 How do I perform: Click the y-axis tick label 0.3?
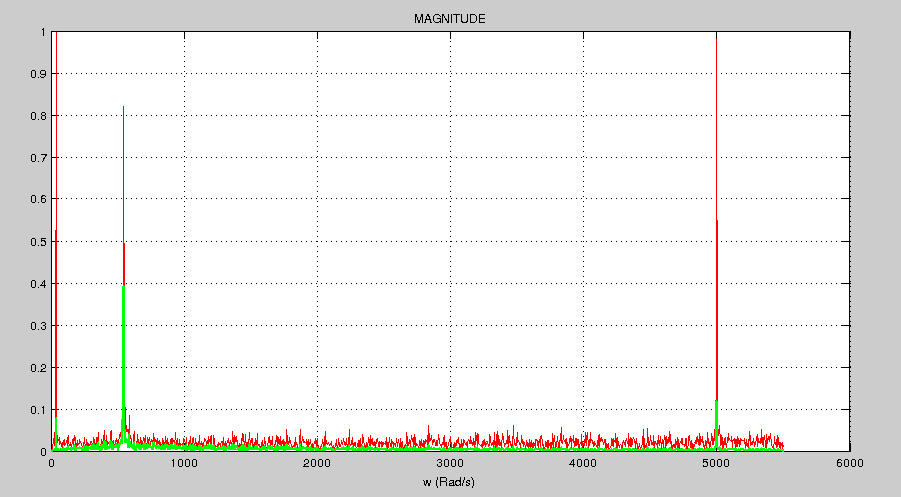(39, 326)
